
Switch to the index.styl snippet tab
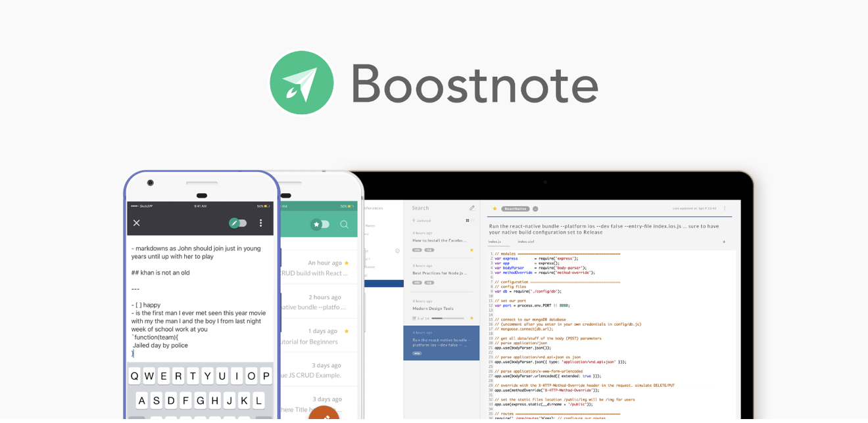coord(525,242)
